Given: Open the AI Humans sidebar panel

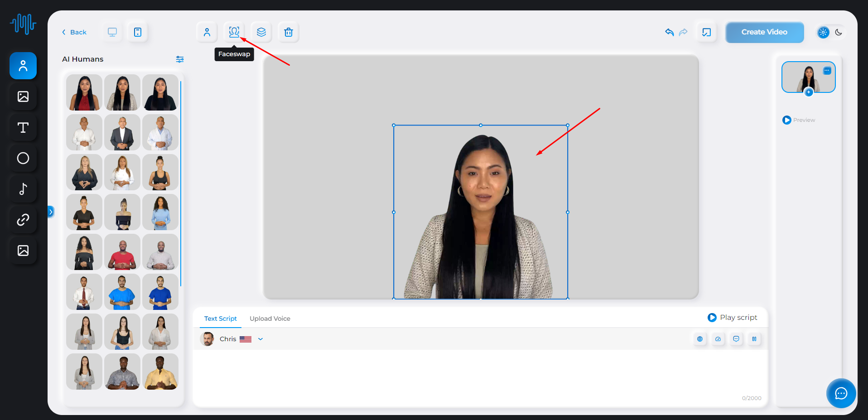Looking at the screenshot, I should (23, 66).
